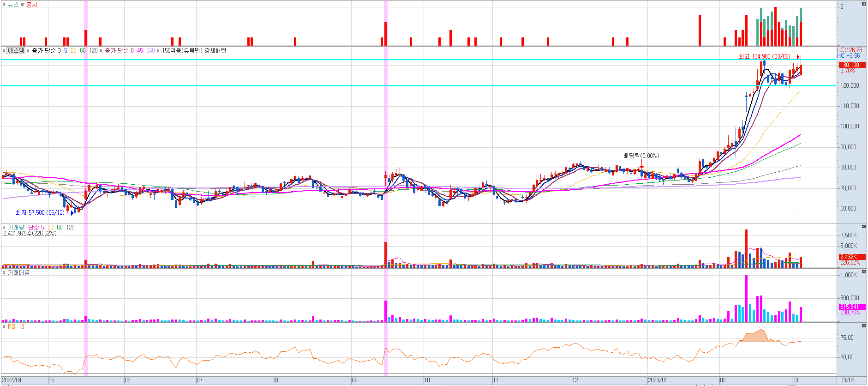868x386 pixels.
Task: Close the news panel with its X icon
Action: click(x=864, y=4)
